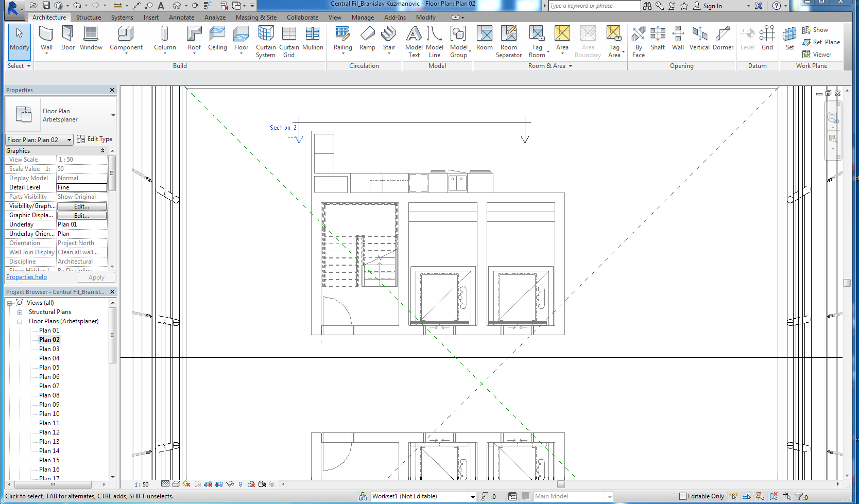Viewport: 859px width, 504px height.
Task: Collapse the Views (all) node
Action: (x=9, y=303)
